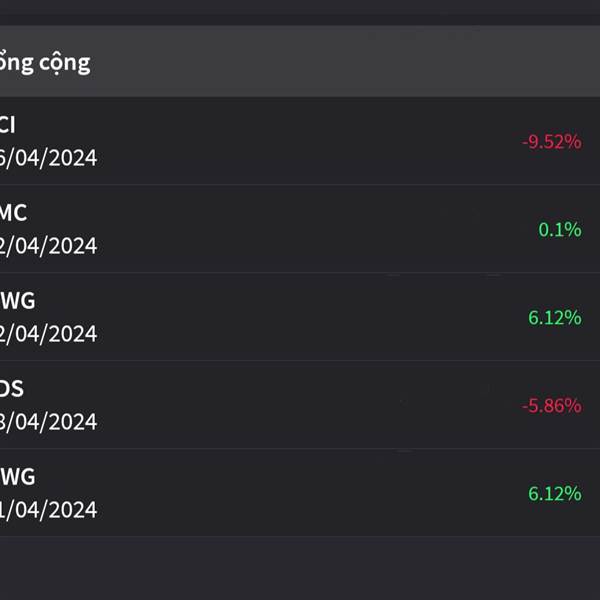Viewport: 600px width, 600px height.
Task: Click the 0.1% change value
Action: point(560,230)
